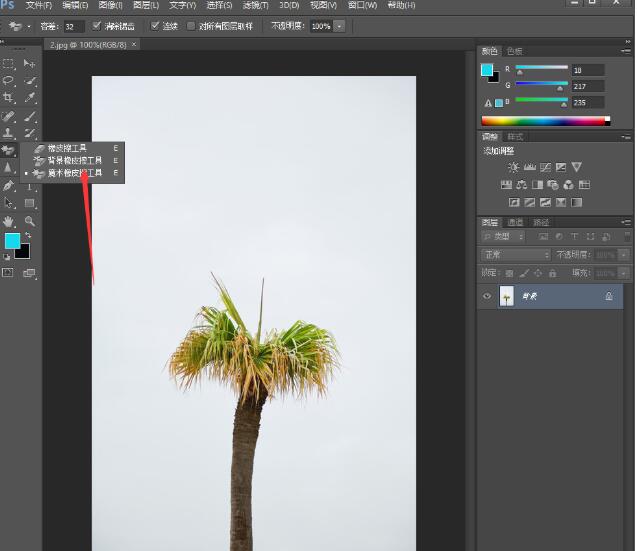Toggle the anti-alias (消除锯齿) checkbox
This screenshot has height=551, width=638.
(97, 26)
